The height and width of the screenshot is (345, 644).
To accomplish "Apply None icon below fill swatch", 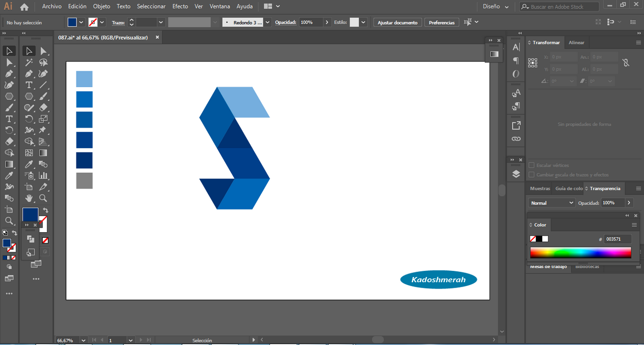I will tap(45, 240).
